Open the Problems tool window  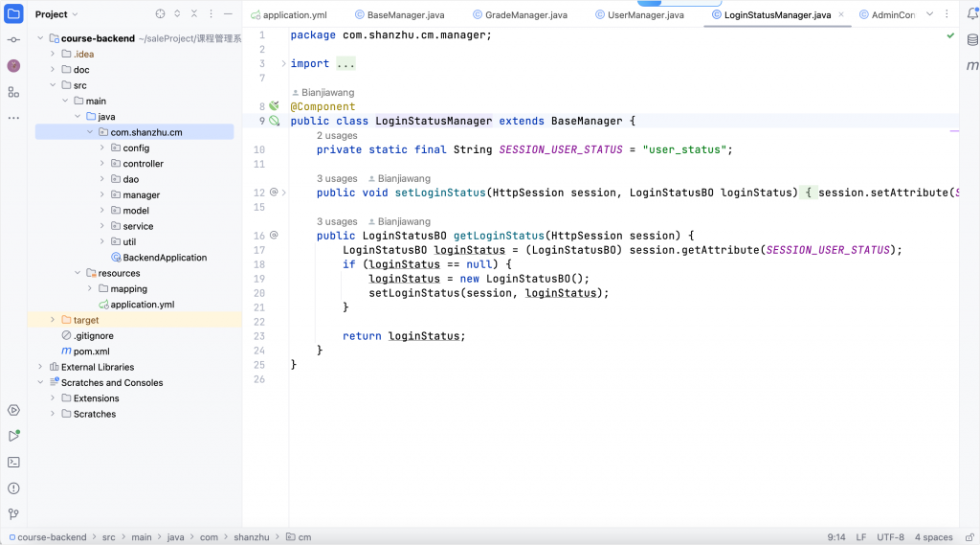tap(13, 488)
